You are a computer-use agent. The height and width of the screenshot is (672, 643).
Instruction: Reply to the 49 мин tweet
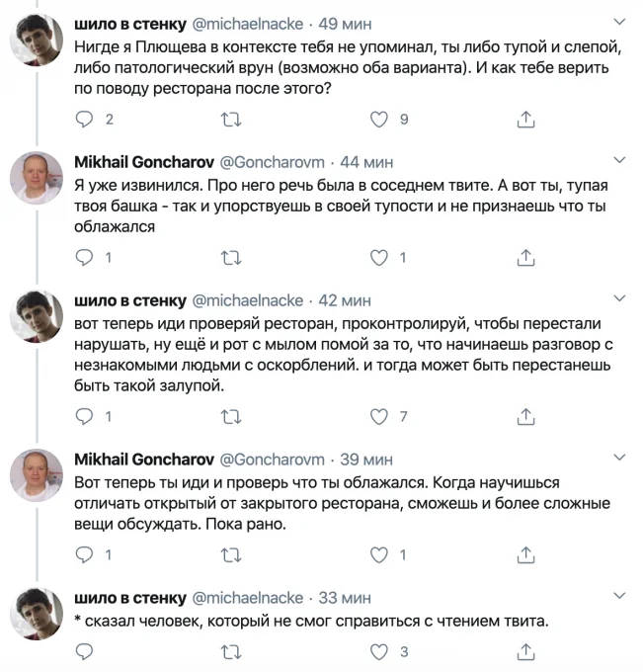[84, 120]
